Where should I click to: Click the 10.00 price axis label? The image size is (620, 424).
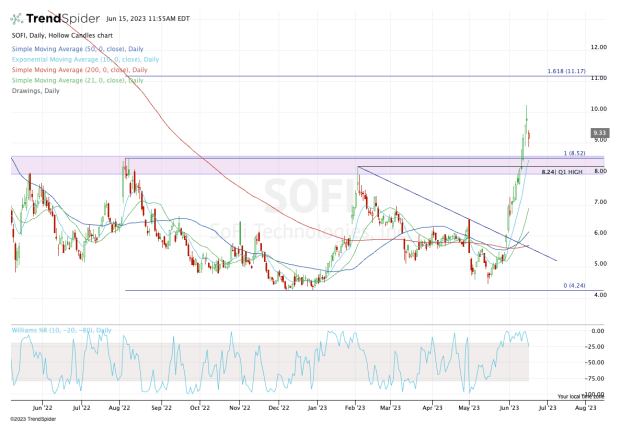(599, 109)
